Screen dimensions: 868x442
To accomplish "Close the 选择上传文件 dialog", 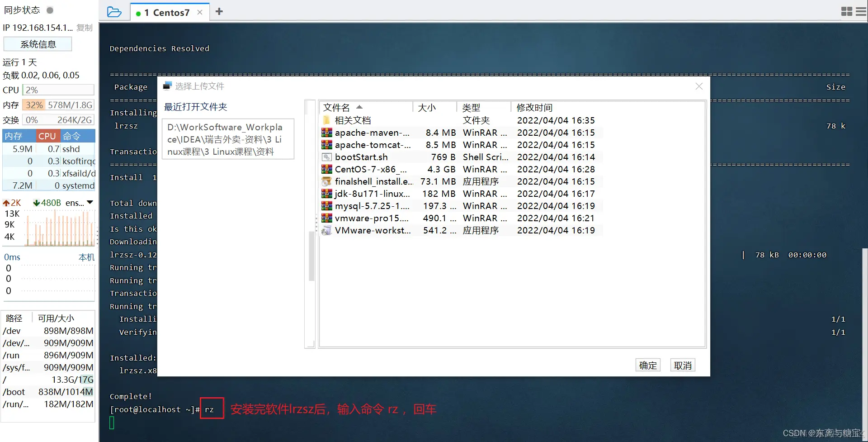I will (x=699, y=86).
